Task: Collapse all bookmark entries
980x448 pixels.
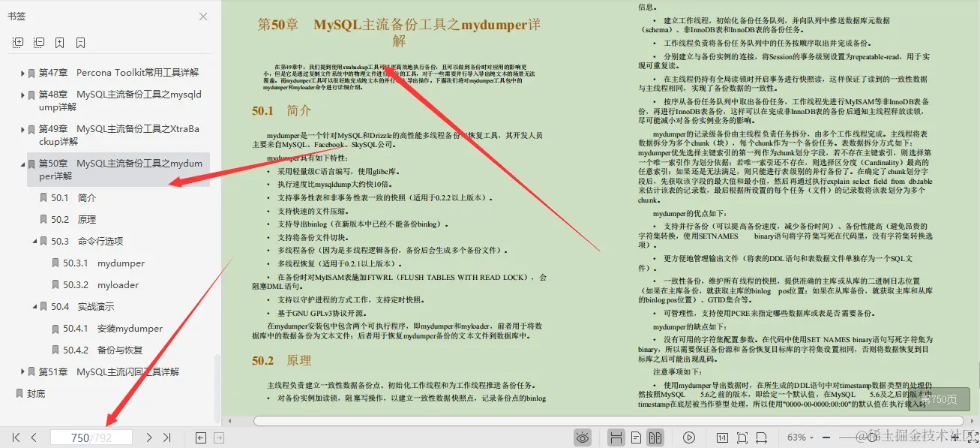Action: coord(39,42)
